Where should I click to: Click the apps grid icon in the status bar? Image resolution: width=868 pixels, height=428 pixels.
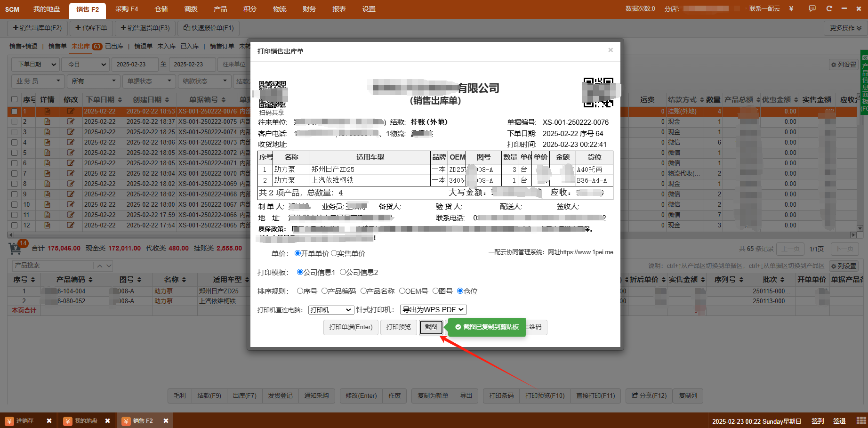tap(861, 420)
